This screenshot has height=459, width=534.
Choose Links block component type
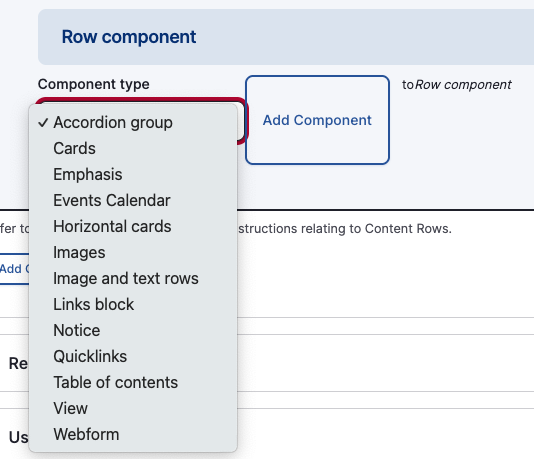pyautogui.click(x=133, y=304)
